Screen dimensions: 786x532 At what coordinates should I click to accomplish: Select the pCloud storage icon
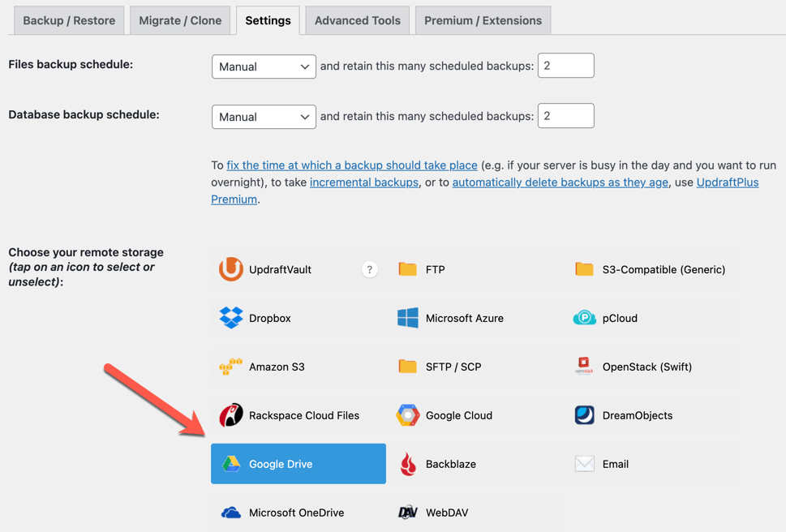pos(584,318)
